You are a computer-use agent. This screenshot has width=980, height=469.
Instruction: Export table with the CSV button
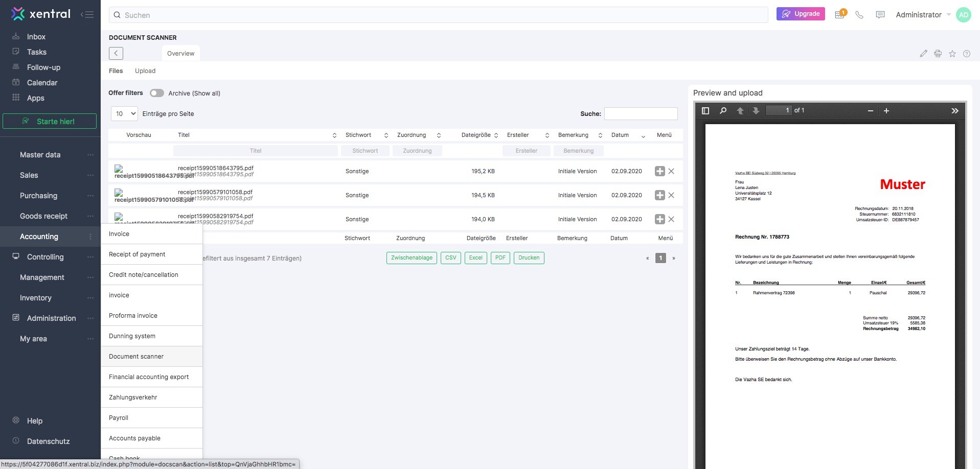[x=451, y=258]
